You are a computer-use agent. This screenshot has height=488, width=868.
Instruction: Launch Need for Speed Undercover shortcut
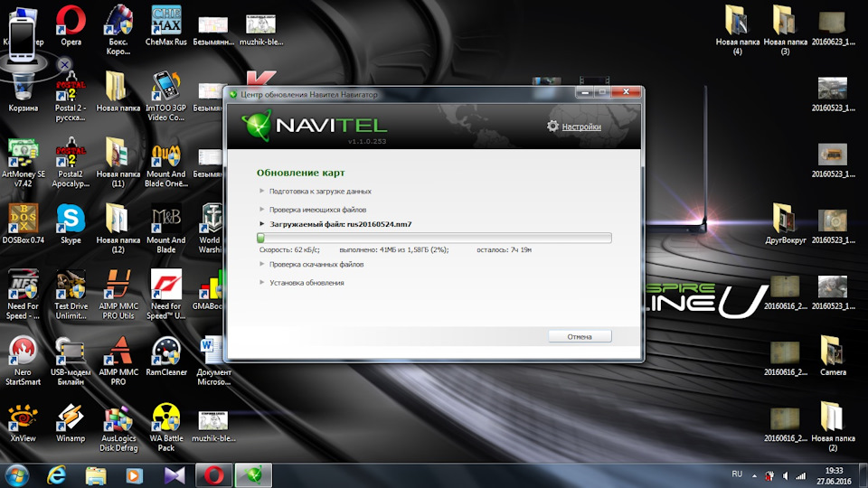[166, 295]
